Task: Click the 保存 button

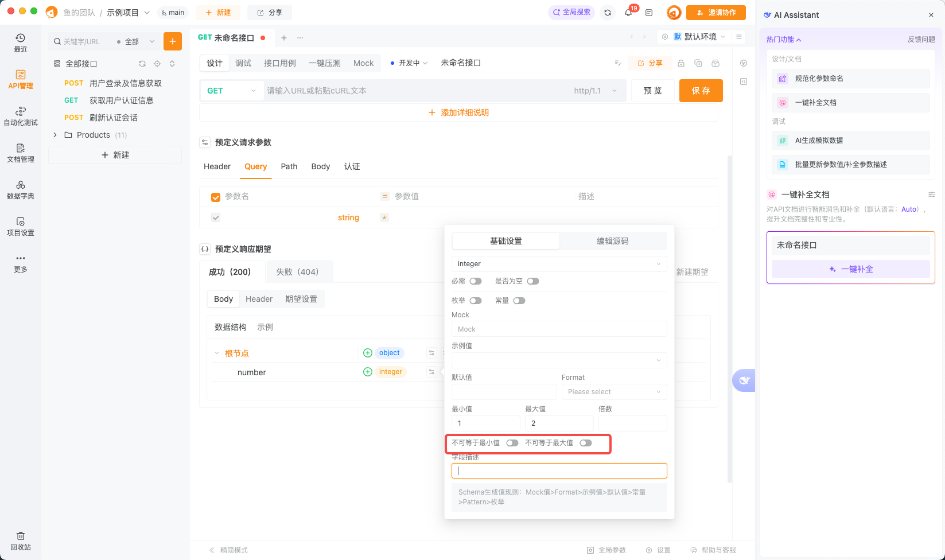Action: pyautogui.click(x=701, y=90)
